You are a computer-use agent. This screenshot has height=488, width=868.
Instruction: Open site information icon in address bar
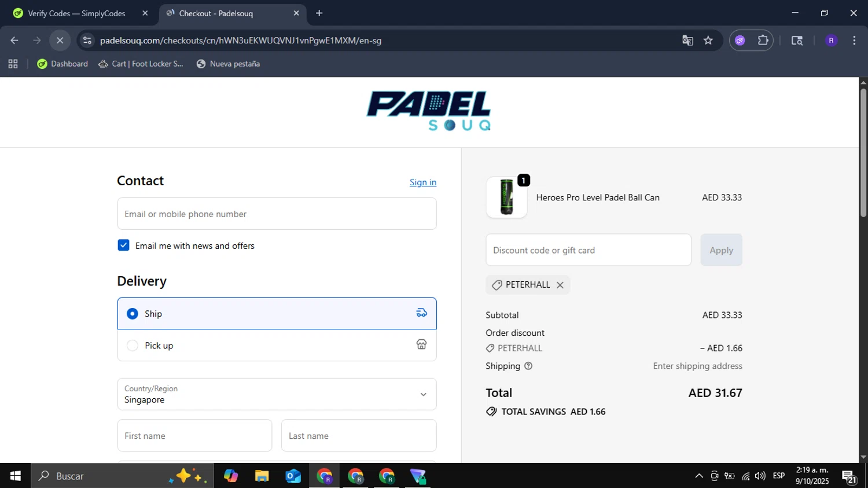click(87, 41)
